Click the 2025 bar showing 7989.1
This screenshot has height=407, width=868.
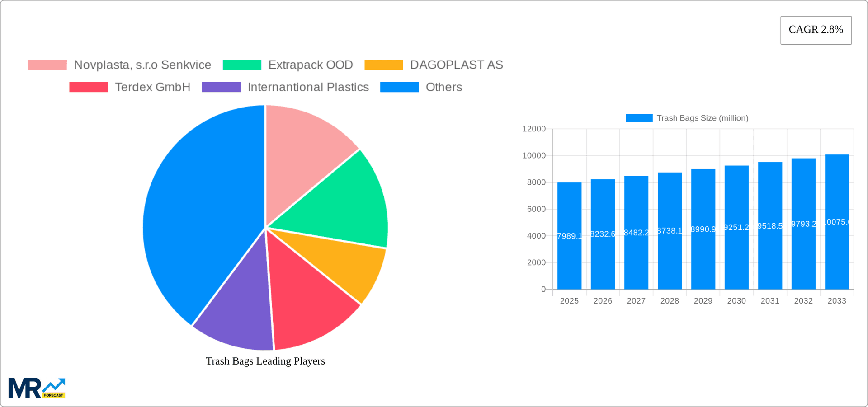pyautogui.click(x=569, y=235)
